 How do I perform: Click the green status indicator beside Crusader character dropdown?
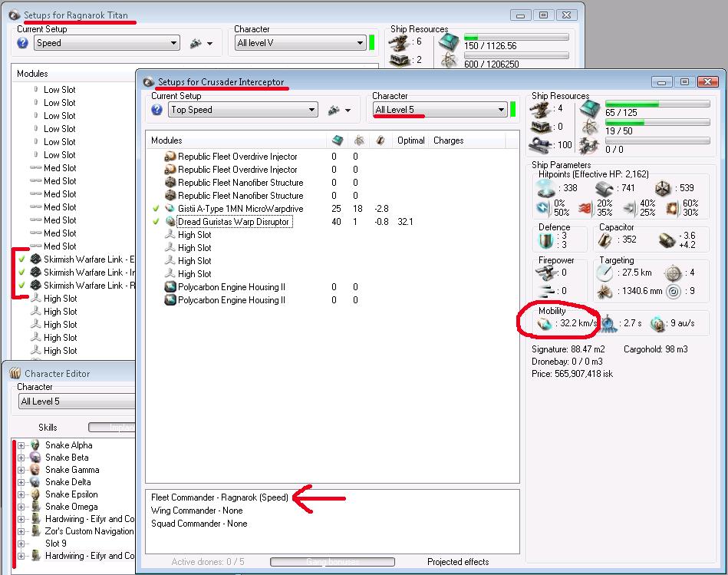[x=513, y=110]
